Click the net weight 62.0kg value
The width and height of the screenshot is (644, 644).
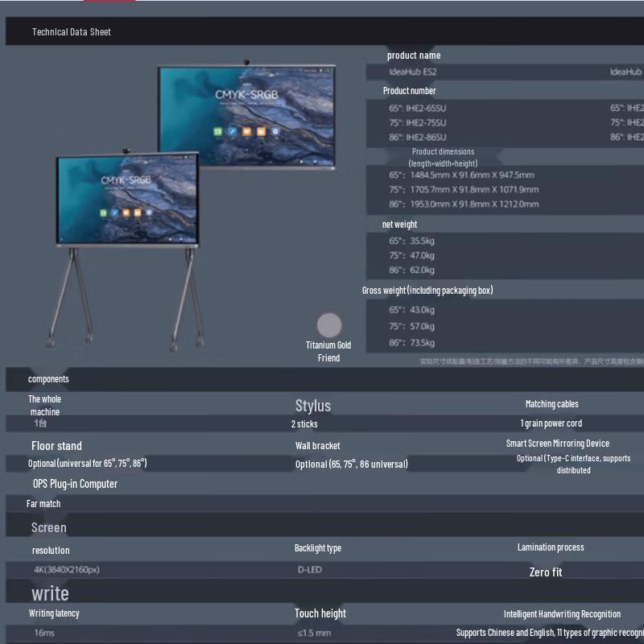coord(422,270)
